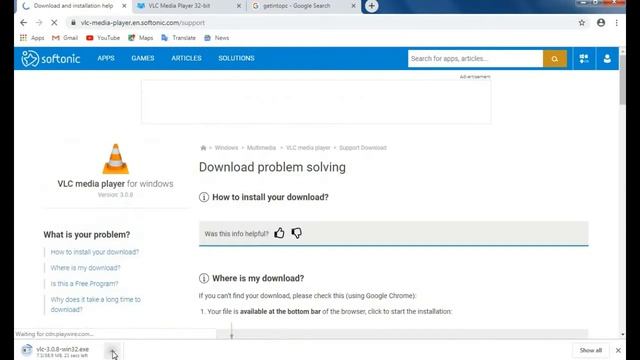Click info icon beside How to install heading

[204, 197]
